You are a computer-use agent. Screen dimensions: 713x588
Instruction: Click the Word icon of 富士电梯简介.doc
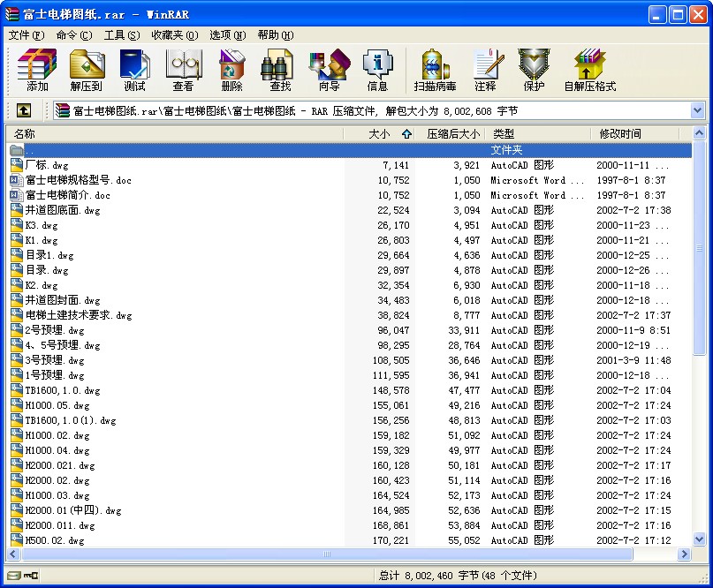(17, 195)
